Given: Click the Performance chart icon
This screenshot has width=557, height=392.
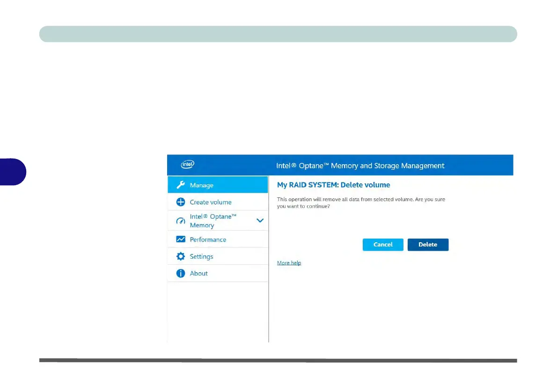Looking at the screenshot, I should click(x=181, y=240).
